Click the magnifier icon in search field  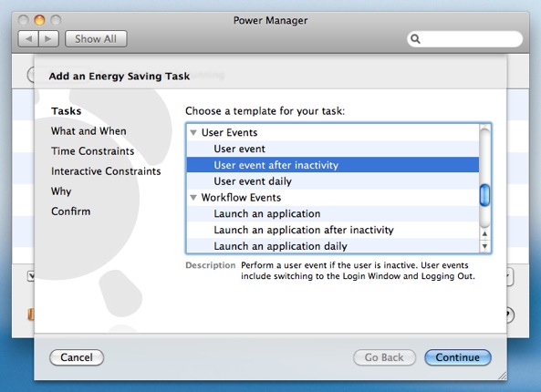[x=415, y=39]
